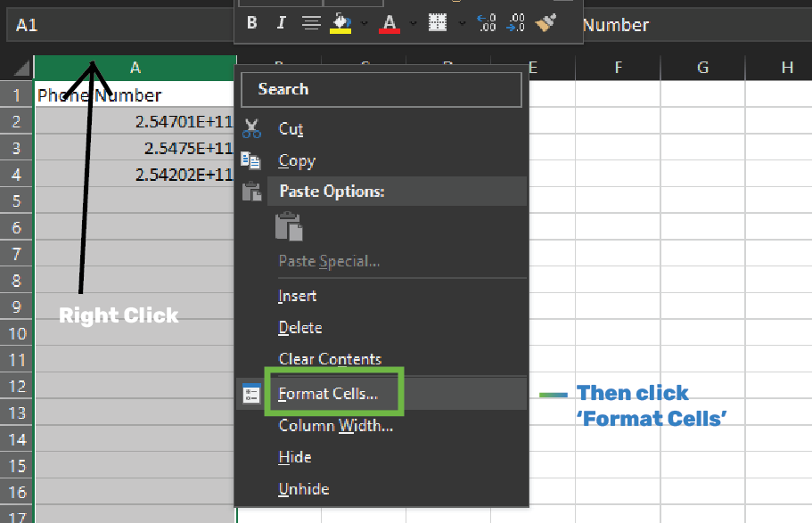Select cell showing 2.54701E+11
The width and height of the screenshot is (812, 523).
click(135, 122)
